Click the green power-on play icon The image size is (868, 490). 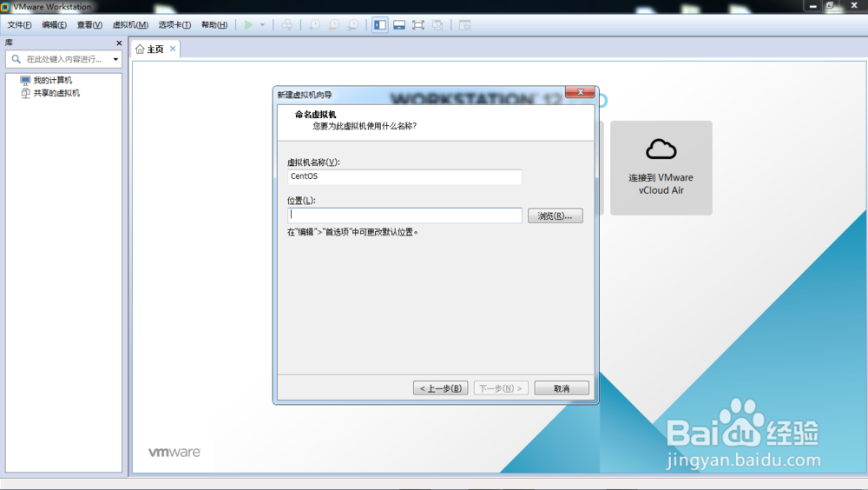click(x=249, y=25)
